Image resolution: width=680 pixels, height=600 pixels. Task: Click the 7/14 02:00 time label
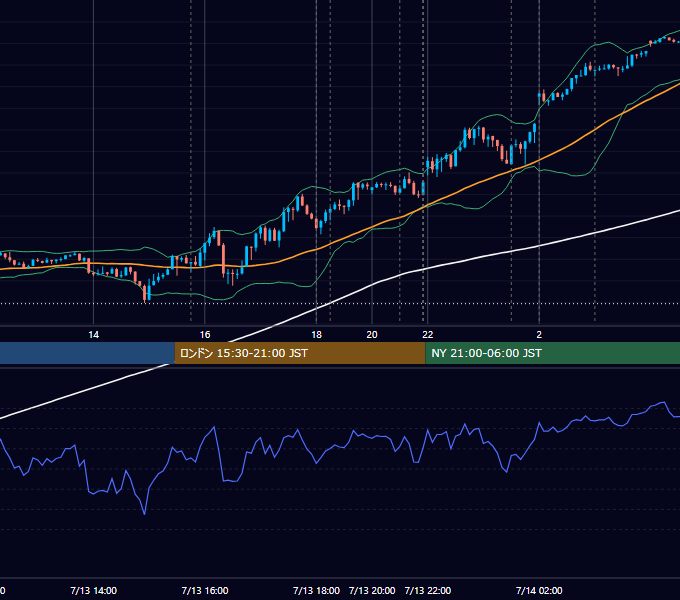539,591
